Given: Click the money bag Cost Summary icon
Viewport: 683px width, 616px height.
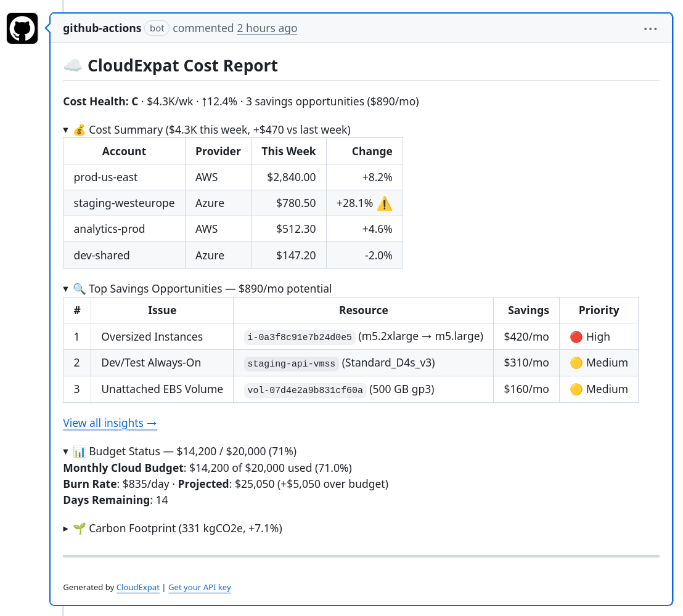Looking at the screenshot, I should (80, 130).
